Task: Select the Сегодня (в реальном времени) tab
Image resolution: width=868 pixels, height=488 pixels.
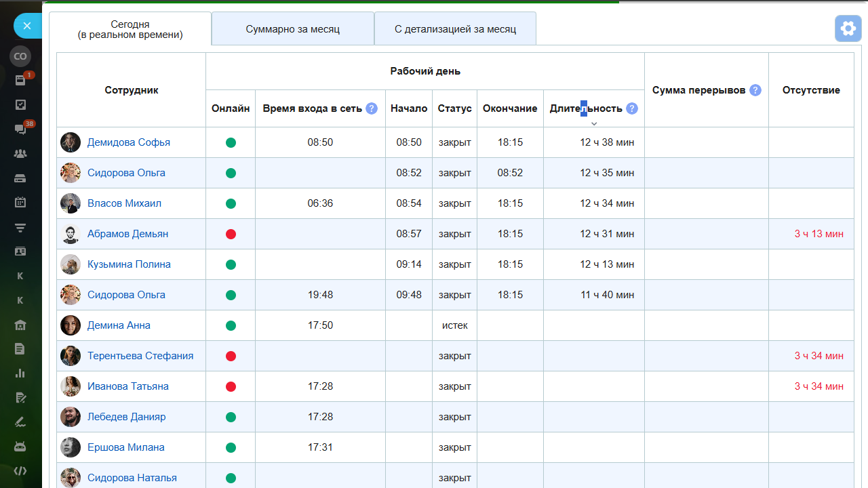Action: 130,29
